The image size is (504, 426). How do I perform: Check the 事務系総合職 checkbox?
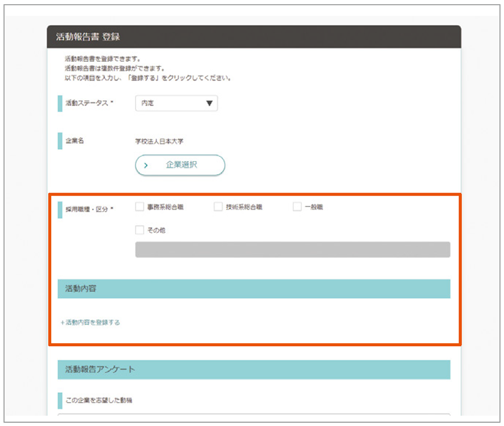coord(139,207)
